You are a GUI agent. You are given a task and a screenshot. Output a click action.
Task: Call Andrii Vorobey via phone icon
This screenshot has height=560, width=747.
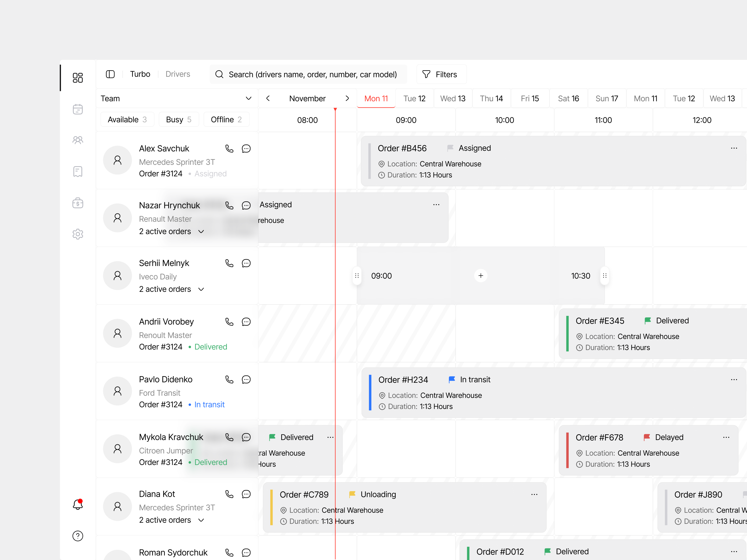click(x=229, y=322)
